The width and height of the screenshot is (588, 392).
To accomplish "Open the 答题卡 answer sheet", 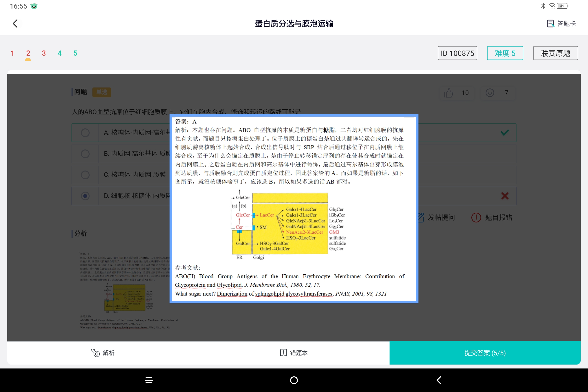I will tap(562, 24).
